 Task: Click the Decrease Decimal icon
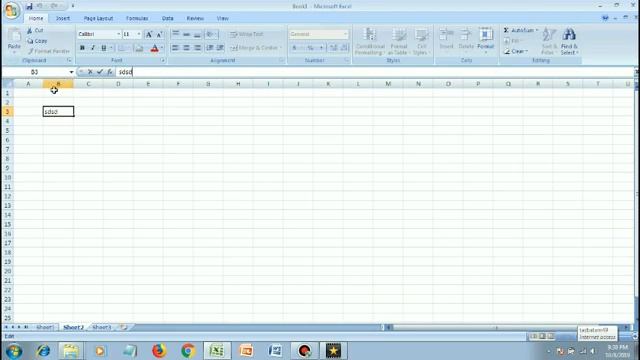click(344, 48)
